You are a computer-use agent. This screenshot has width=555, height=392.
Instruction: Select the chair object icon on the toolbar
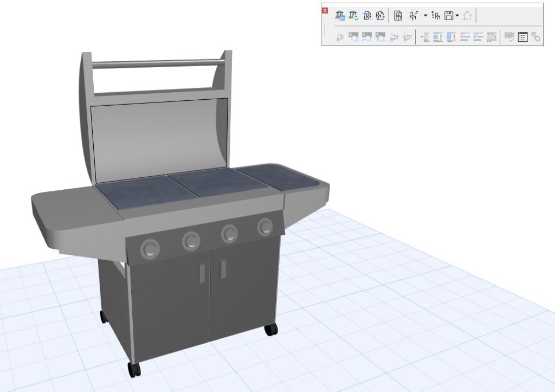[x=414, y=15]
